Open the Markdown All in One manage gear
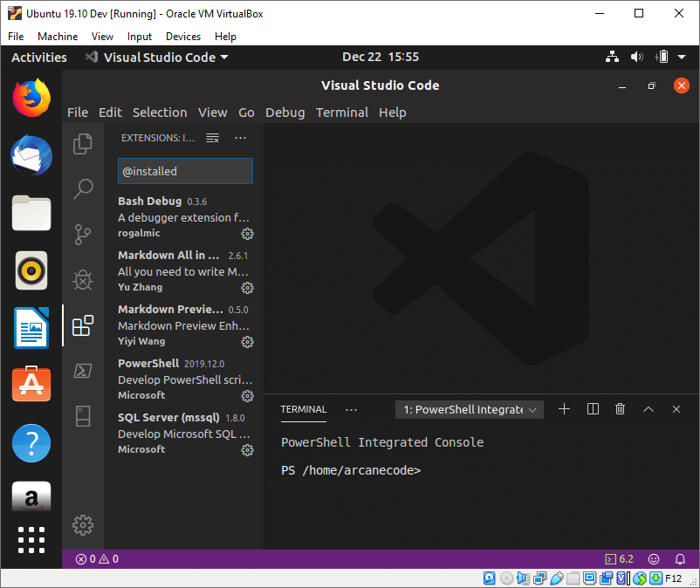 247,288
